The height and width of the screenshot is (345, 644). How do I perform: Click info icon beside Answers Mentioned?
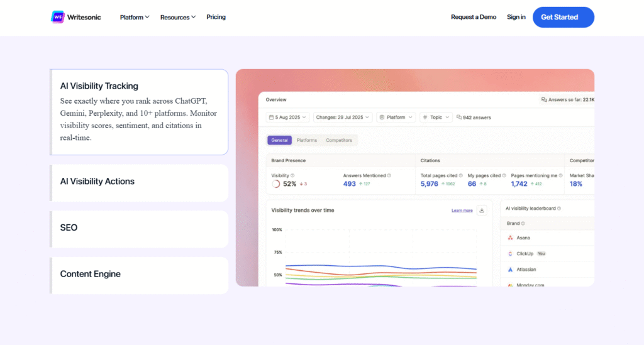389,175
